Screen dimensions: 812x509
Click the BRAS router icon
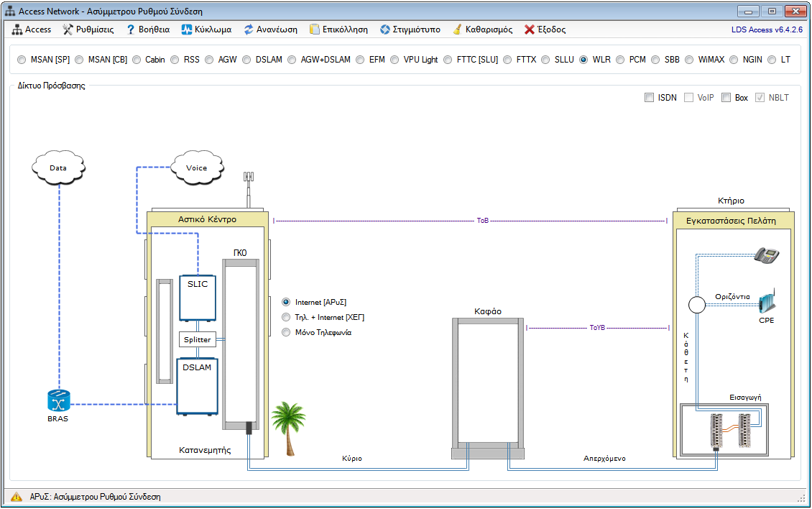pyautogui.click(x=58, y=401)
